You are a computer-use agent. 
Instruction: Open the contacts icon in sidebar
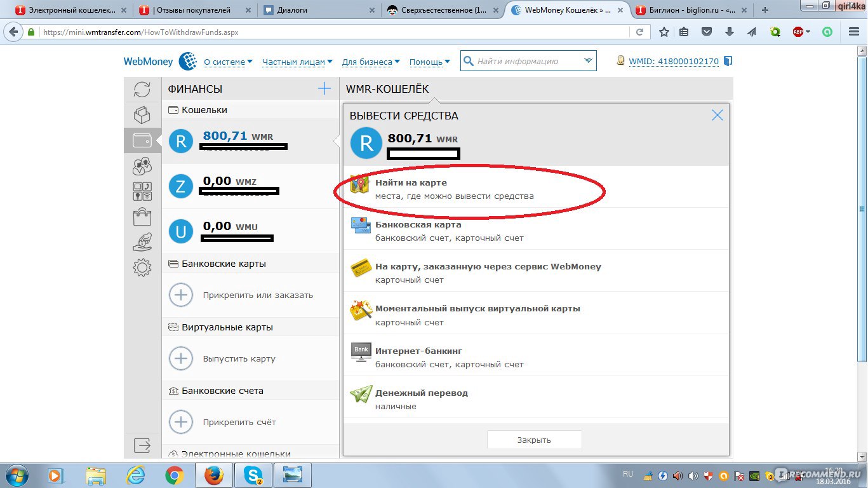pos(142,166)
